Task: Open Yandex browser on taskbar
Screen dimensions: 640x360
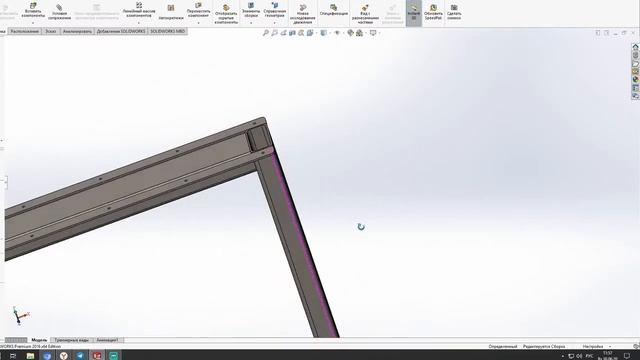Action: point(64,356)
